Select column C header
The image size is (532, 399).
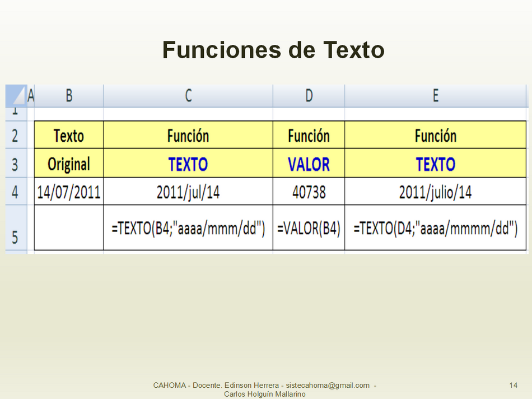tap(188, 96)
